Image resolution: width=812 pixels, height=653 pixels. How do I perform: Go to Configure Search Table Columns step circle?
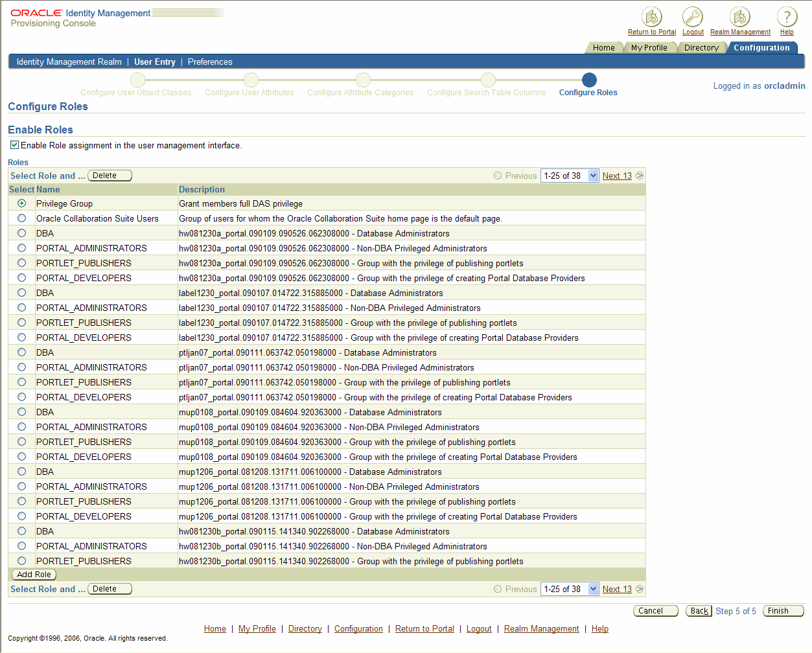coord(488,80)
